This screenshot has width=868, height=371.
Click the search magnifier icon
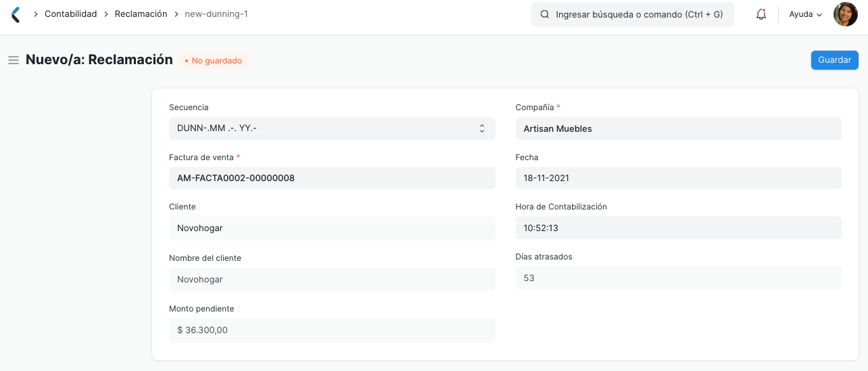click(545, 14)
